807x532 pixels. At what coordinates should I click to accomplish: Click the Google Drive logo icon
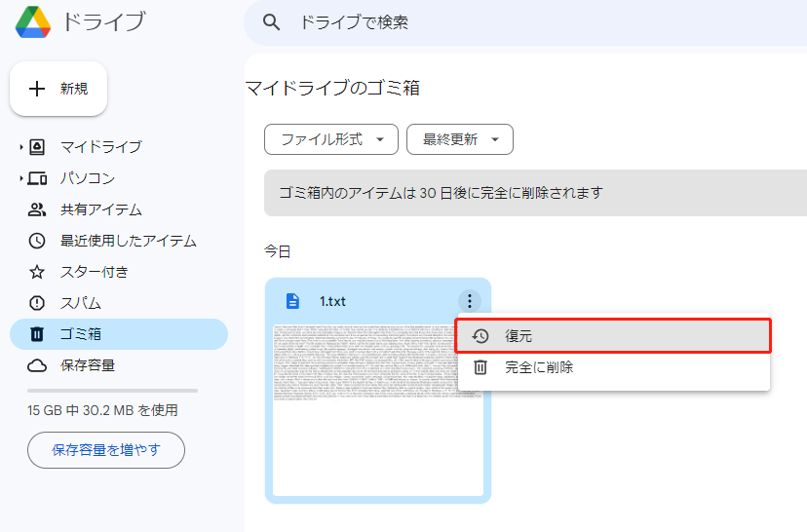tap(33, 21)
